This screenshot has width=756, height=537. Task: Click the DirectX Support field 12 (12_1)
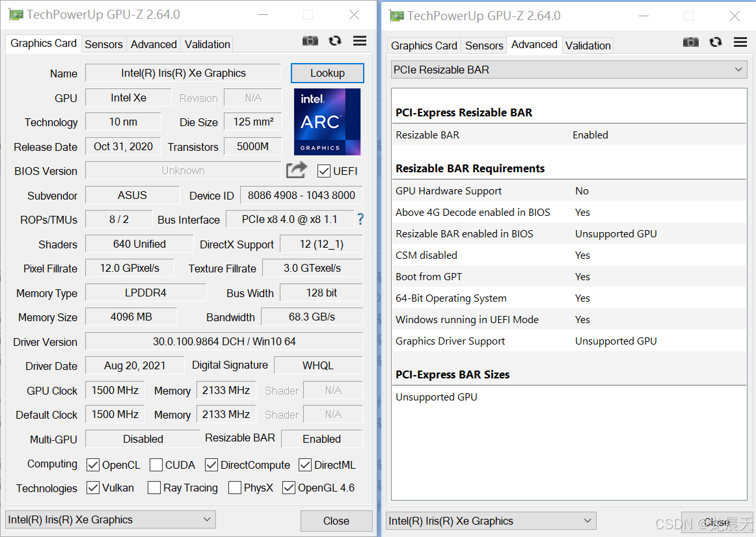tap(321, 244)
